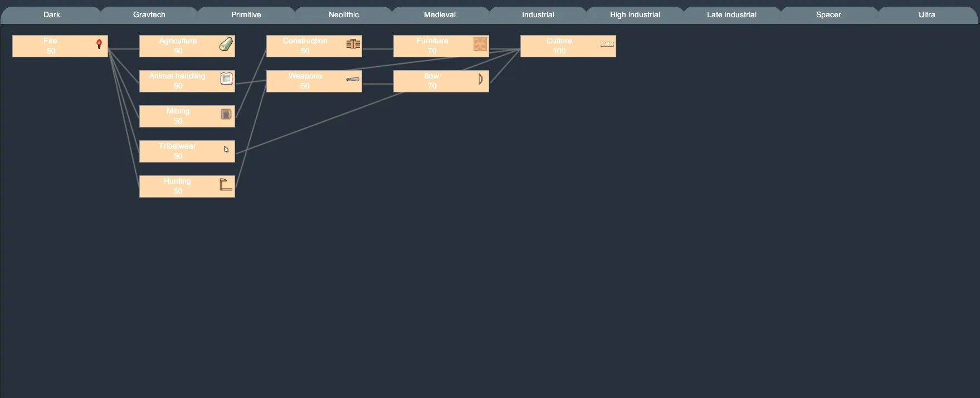The image size is (980, 398).
Task: Open the Ultra tab
Action: [x=927, y=15]
